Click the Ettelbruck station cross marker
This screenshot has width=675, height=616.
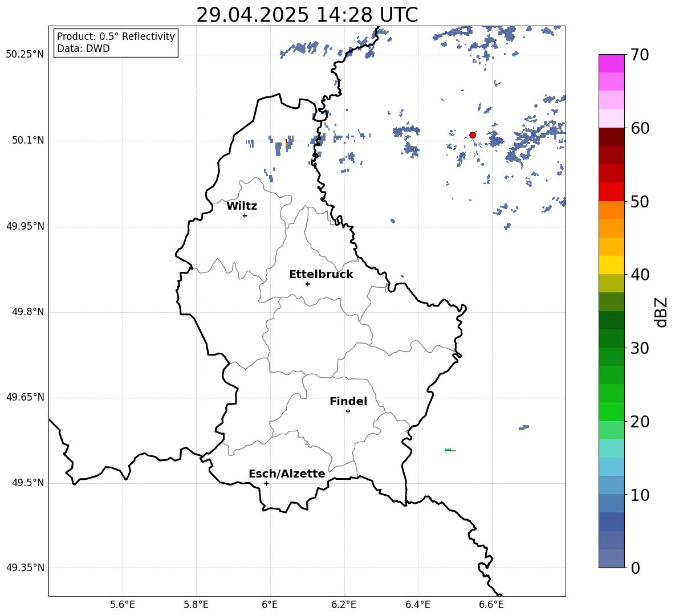(307, 284)
